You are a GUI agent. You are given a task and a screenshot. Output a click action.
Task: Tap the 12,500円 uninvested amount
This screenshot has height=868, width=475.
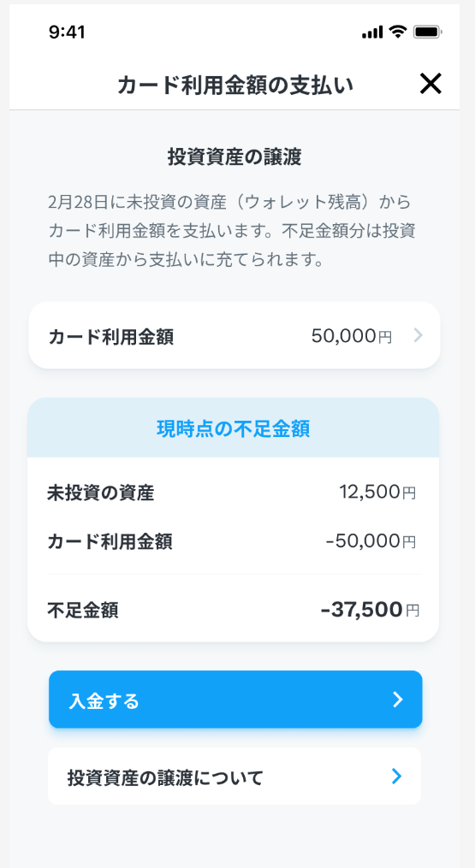coord(377,492)
